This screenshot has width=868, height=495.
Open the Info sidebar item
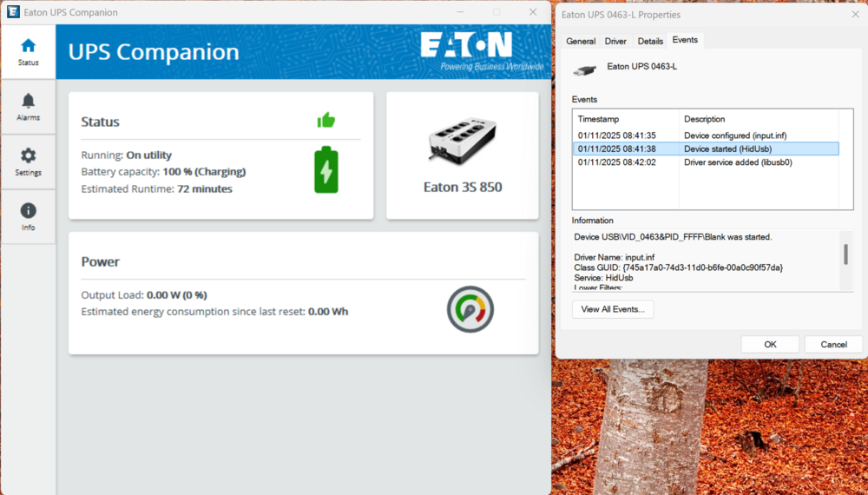(x=29, y=216)
